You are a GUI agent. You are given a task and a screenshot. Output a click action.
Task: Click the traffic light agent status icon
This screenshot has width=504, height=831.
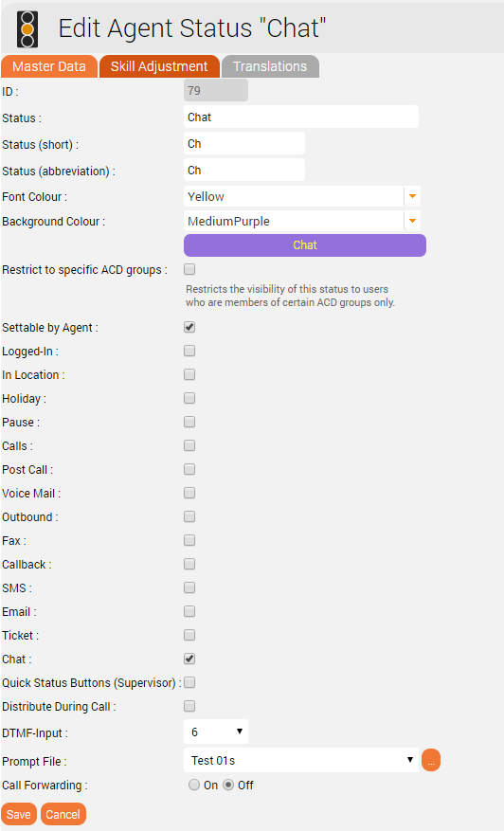point(27,28)
